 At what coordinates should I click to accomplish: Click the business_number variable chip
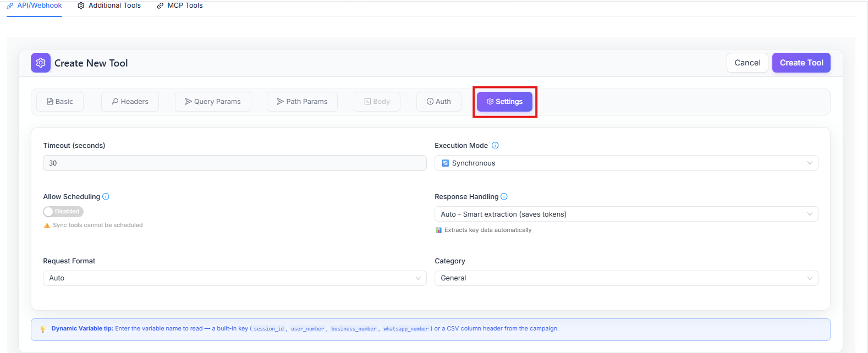tap(354, 329)
